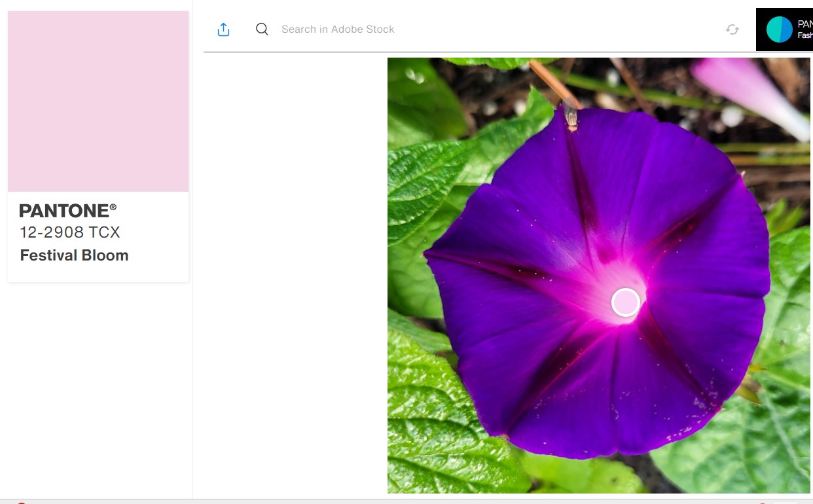
Task: Click the insect at the flower's top edge
Action: pos(571,118)
